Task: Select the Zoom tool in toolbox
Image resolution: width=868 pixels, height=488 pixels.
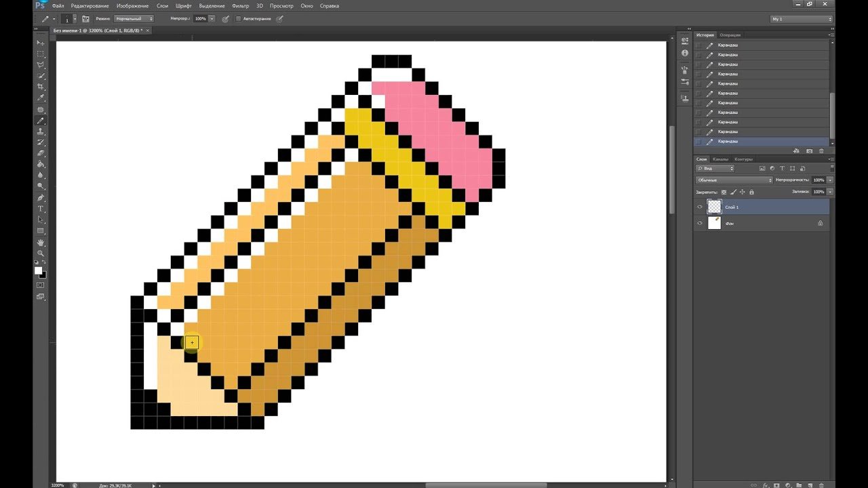Action: tap(41, 253)
